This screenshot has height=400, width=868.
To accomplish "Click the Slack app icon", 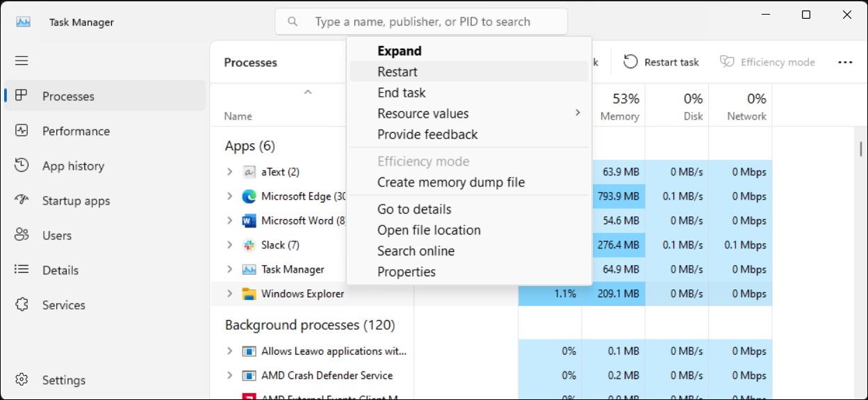I will tap(249, 245).
